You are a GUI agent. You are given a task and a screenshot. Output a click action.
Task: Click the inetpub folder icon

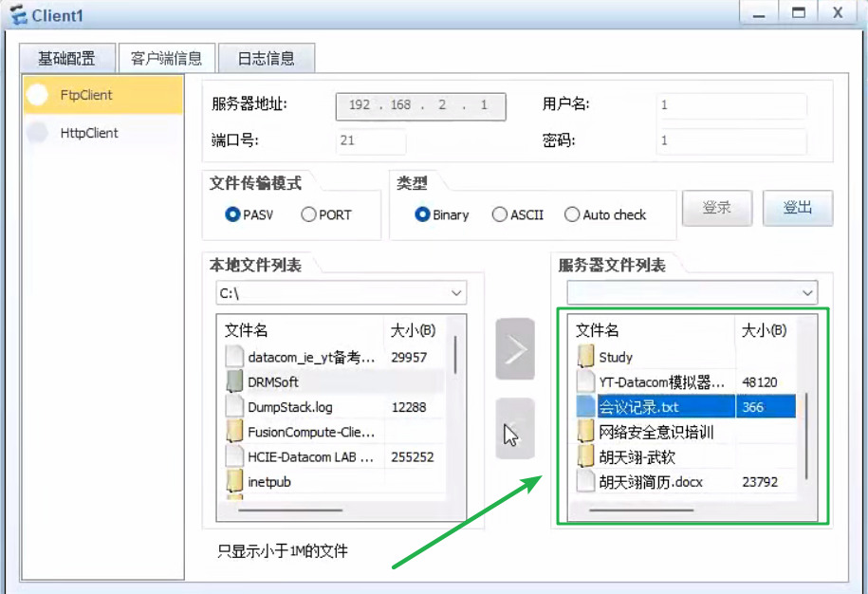234,481
